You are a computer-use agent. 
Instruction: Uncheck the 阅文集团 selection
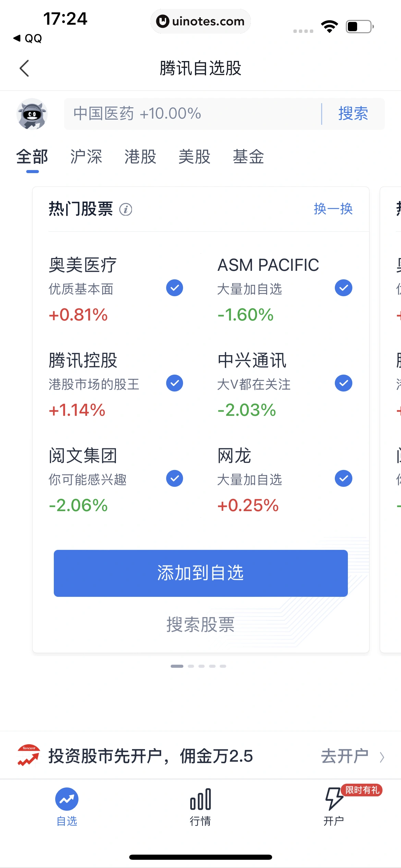(x=174, y=478)
